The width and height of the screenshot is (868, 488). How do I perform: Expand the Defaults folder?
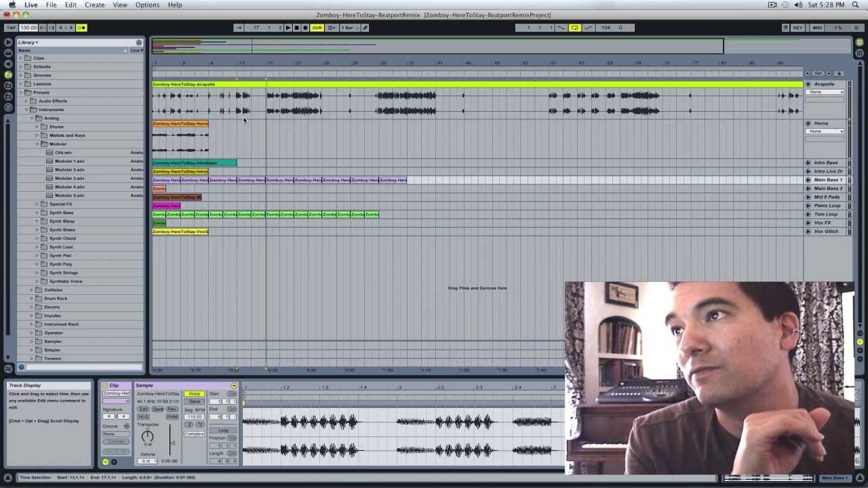tap(20, 66)
